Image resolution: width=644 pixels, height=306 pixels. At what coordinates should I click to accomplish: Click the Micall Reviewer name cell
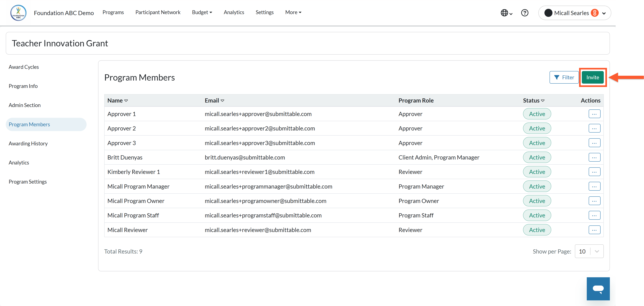(x=127, y=230)
